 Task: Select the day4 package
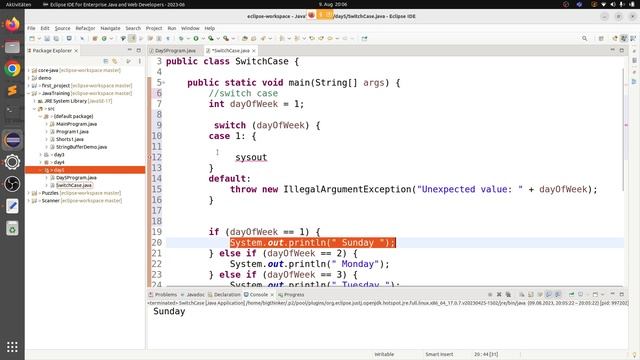point(59,162)
